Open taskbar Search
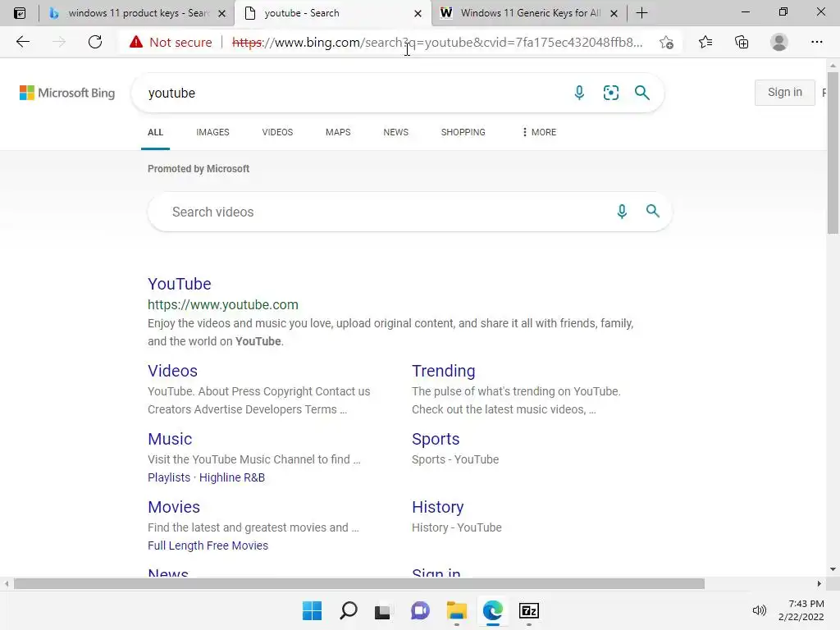The width and height of the screenshot is (840, 630). click(348, 610)
